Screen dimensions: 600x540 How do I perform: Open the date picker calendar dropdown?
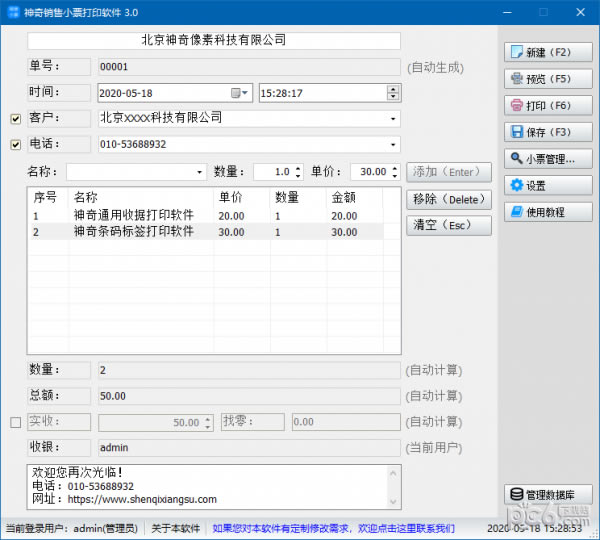(x=240, y=93)
